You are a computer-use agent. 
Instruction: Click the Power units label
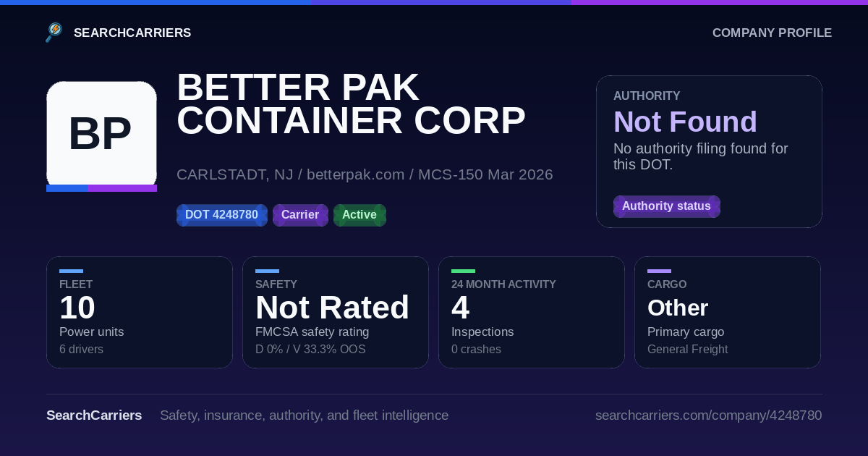pyautogui.click(x=91, y=332)
